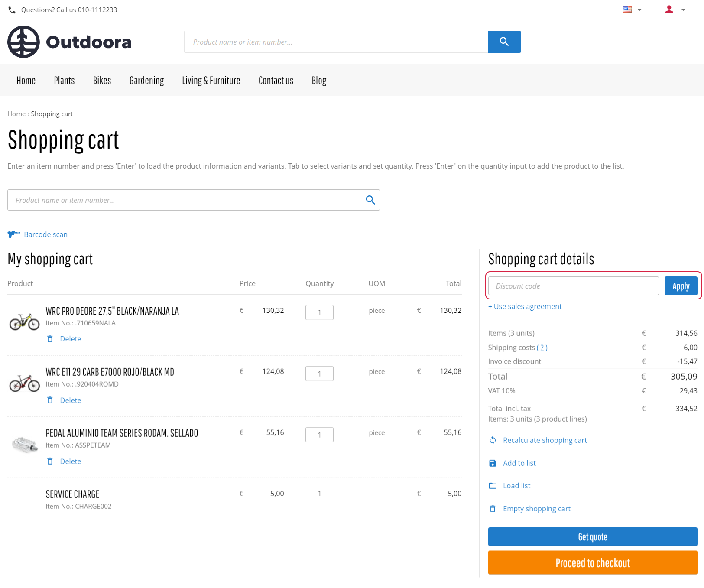Click the Load list link
Viewport: 704px width, 588px height.
click(516, 486)
